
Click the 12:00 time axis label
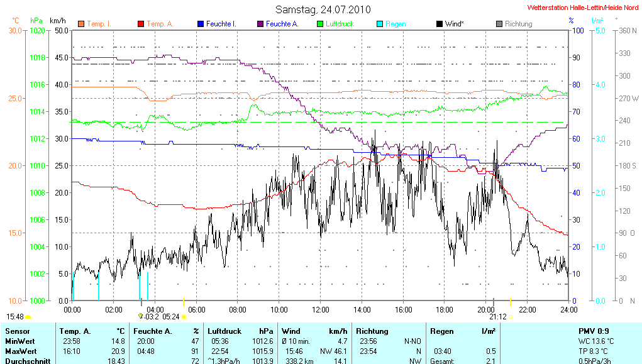click(321, 309)
